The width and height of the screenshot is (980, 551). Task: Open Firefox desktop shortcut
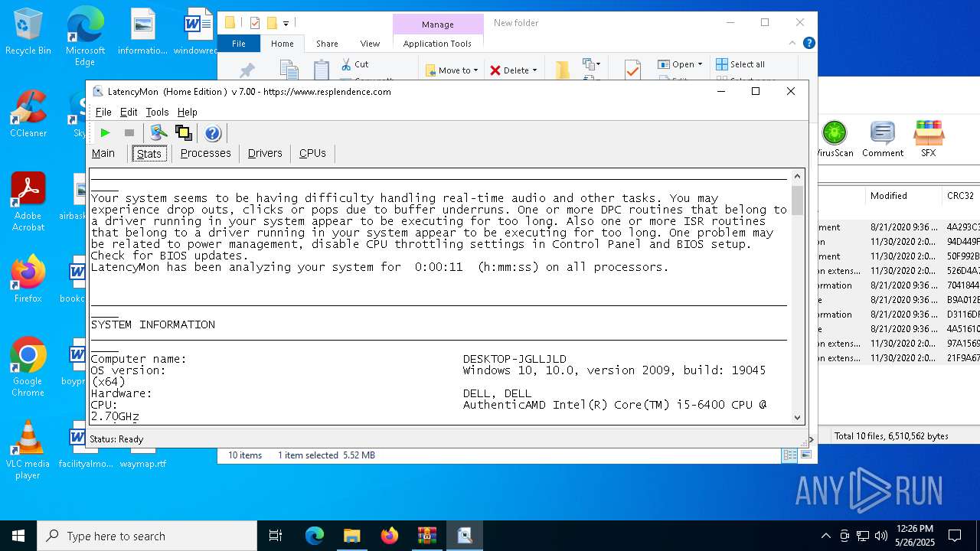(28, 279)
